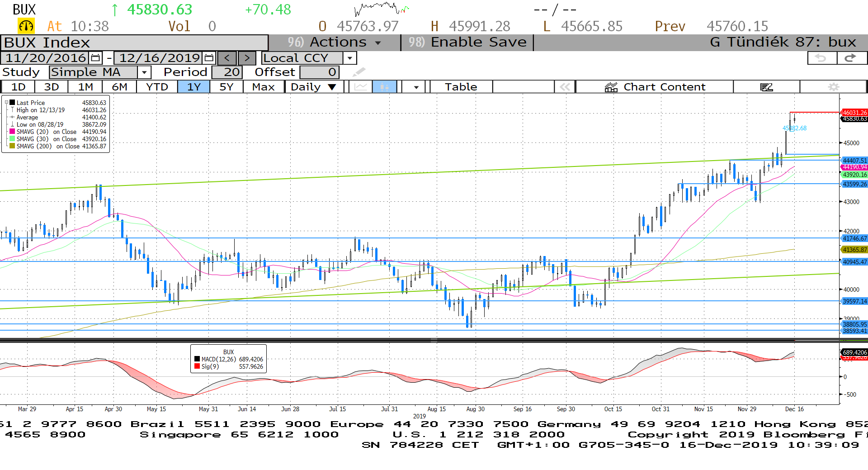Click the green SMAVG (30) color swatch
The width and height of the screenshot is (868, 470).
12,139
